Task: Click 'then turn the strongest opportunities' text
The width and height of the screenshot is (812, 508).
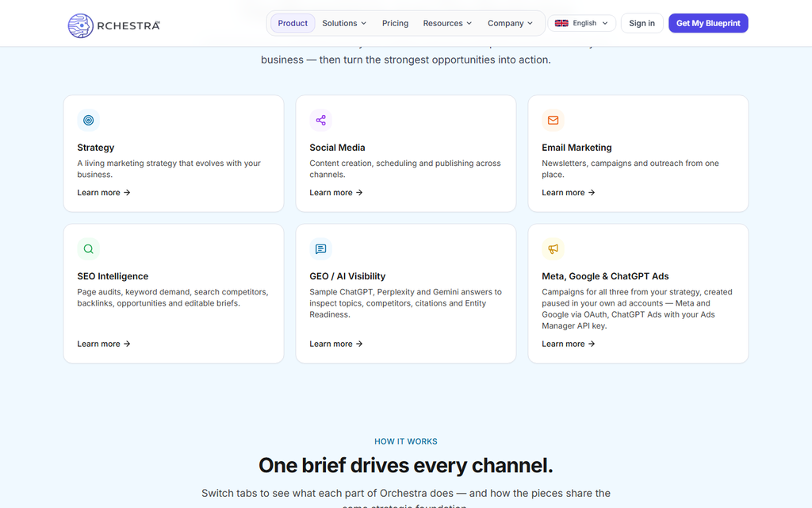Action: [435, 60]
